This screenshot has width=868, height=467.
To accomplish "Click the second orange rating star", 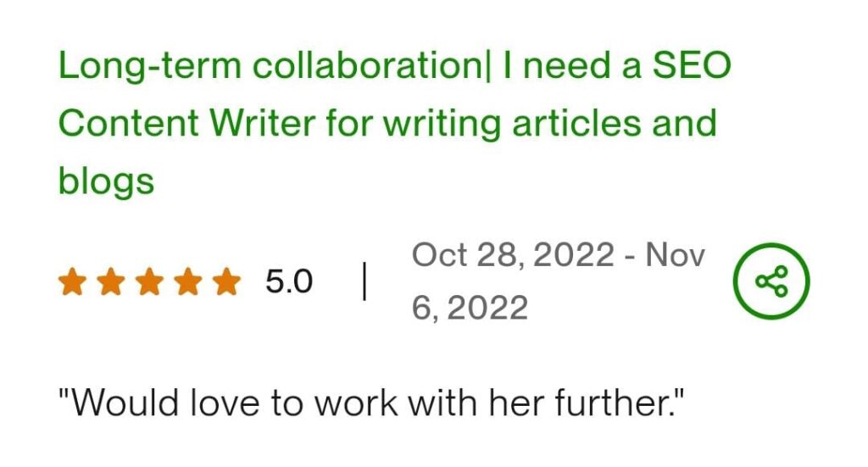I will [x=109, y=282].
